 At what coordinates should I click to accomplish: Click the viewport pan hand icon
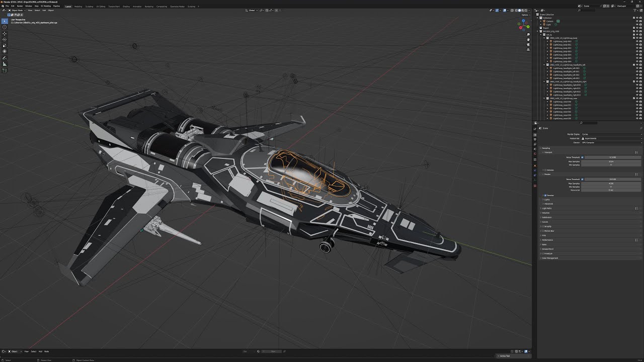pos(528,40)
